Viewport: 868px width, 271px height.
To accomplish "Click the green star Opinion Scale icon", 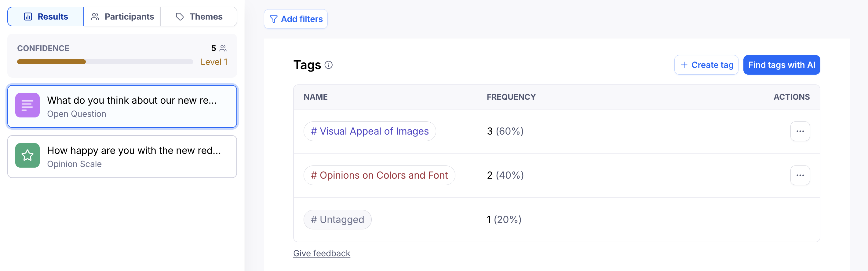I will tap(27, 156).
